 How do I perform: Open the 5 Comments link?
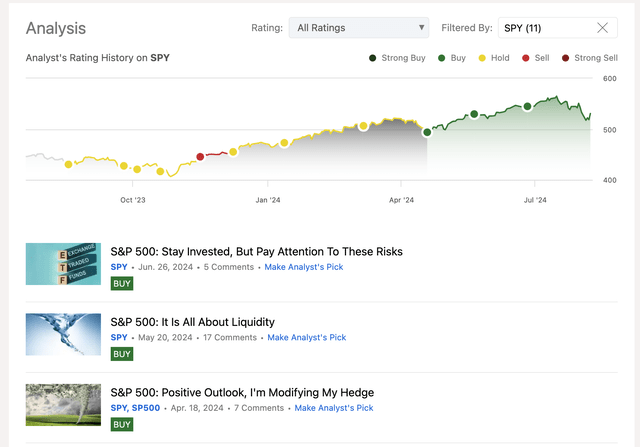(x=229, y=267)
